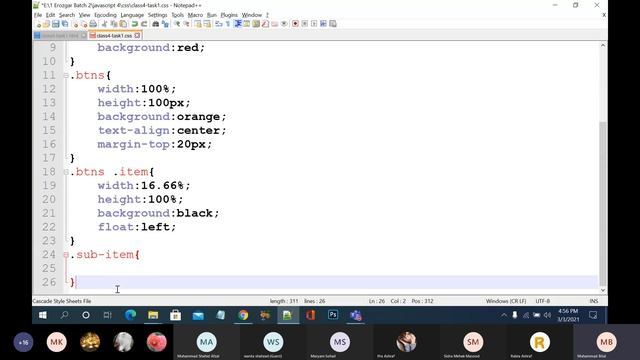The width and height of the screenshot is (640, 360).
Task: Open Google Chrome from taskbar
Action: point(243,315)
